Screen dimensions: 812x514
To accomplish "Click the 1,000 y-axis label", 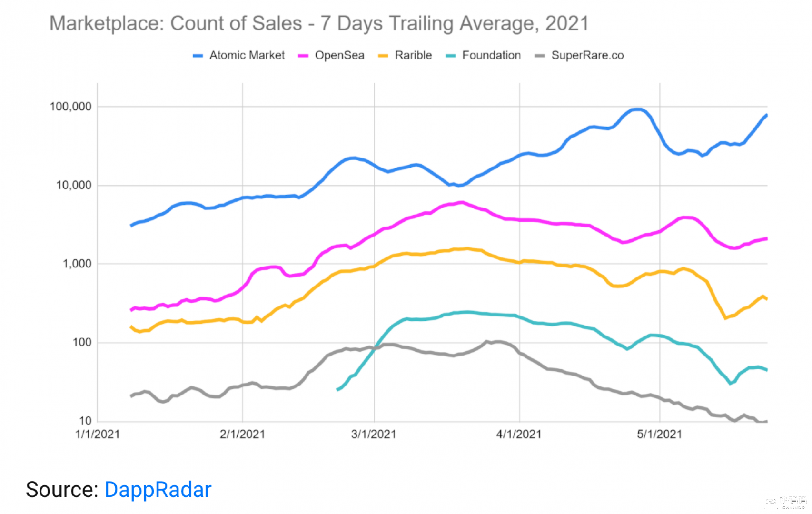I will pos(77,264).
